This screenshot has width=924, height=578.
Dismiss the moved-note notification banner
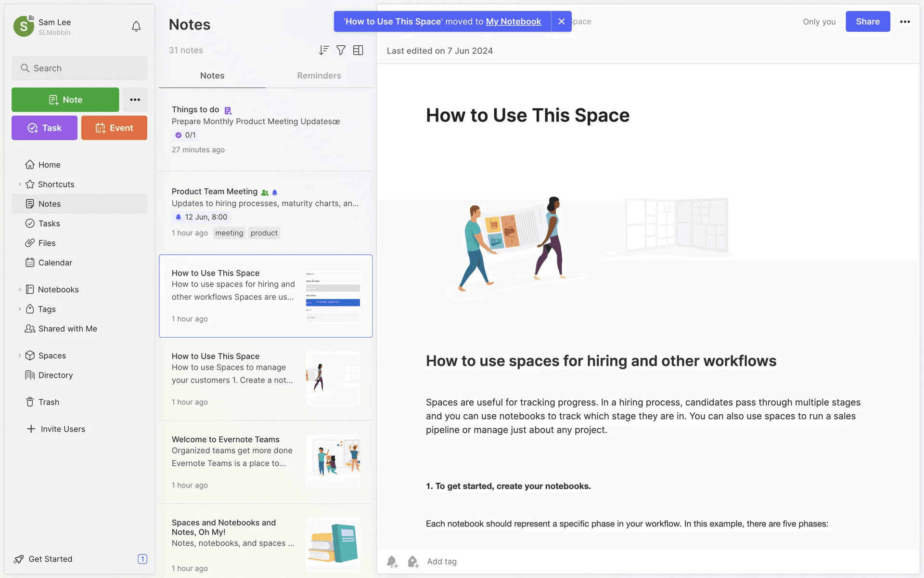coord(561,22)
